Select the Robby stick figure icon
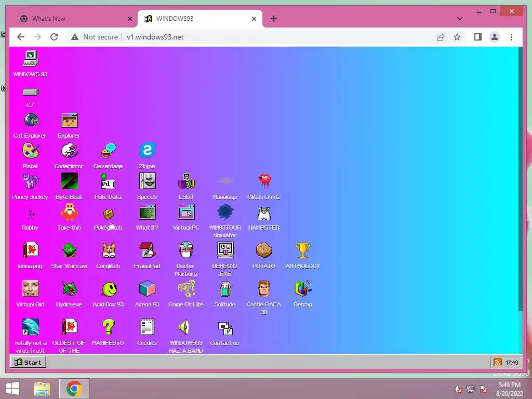Image resolution: width=532 pixels, height=399 pixels. click(31, 214)
